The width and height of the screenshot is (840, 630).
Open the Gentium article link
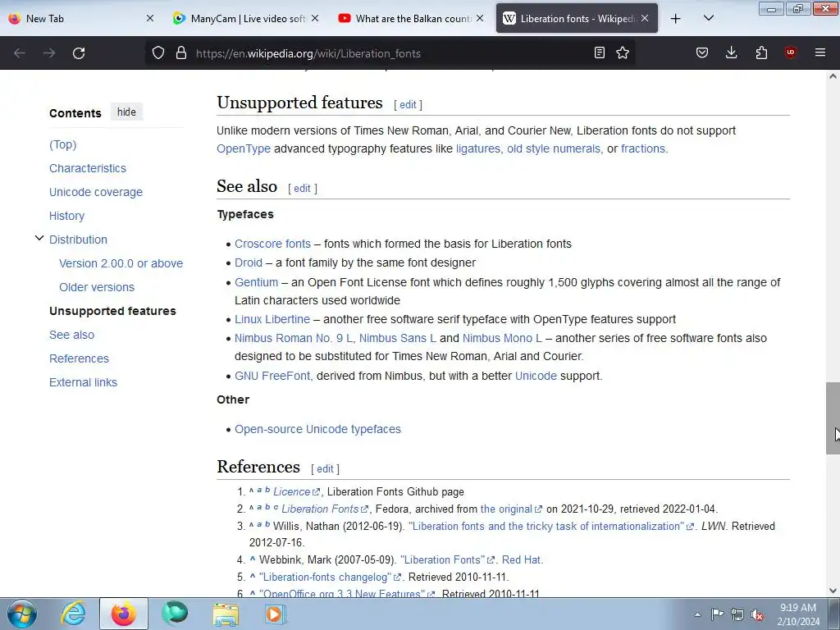coord(257,282)
